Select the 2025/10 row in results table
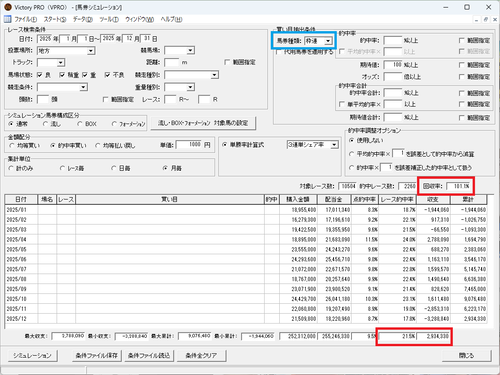This screenshot has width=500, height=375. coord(246,299)
